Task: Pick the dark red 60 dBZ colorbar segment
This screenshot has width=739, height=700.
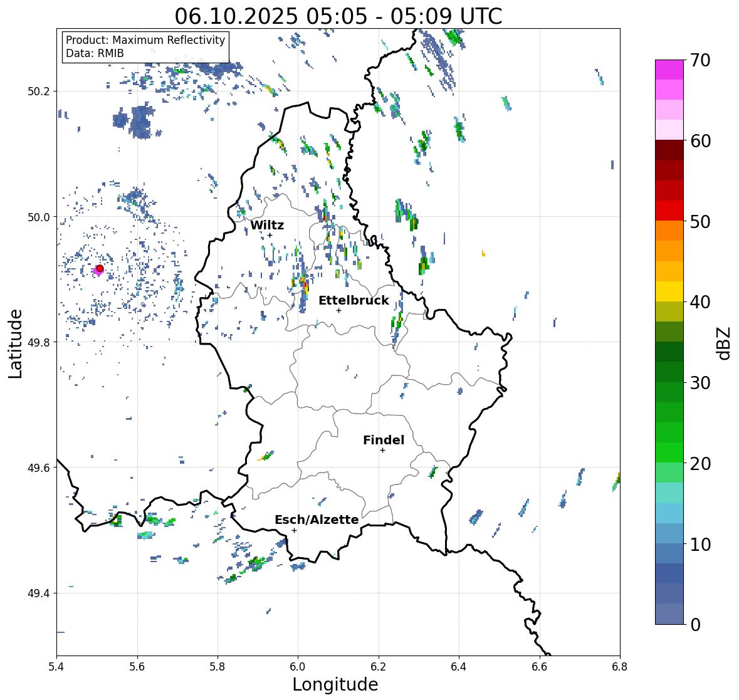Action: pyautogui.click(x=669, y=150)
